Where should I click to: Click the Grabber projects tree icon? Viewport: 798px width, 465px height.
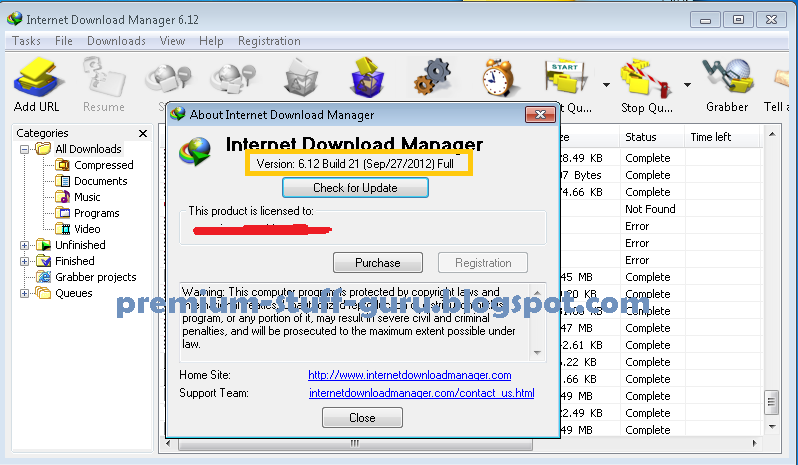point(44,277)
